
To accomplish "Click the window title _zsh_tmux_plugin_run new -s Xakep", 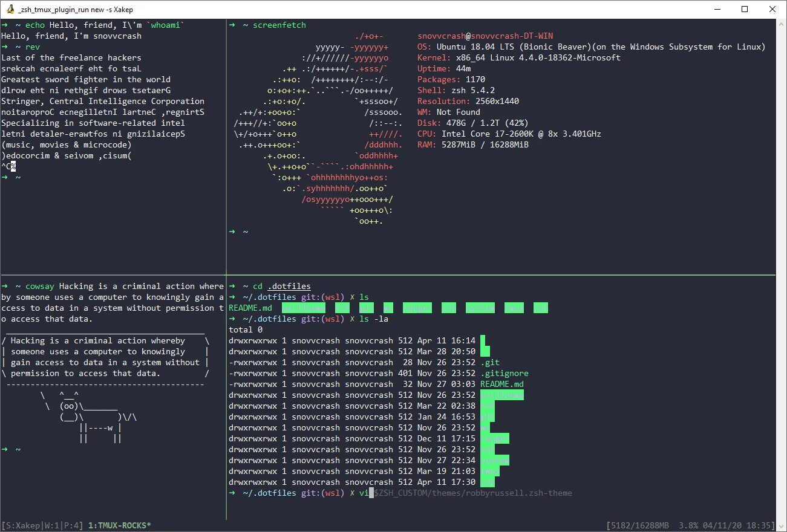I will coord(76,9).
